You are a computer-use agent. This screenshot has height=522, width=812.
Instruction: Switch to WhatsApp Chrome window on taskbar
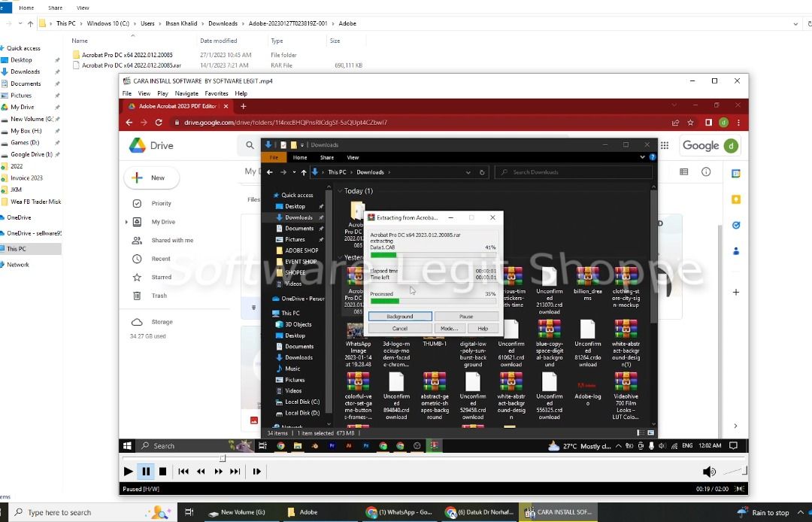[400, 512]
